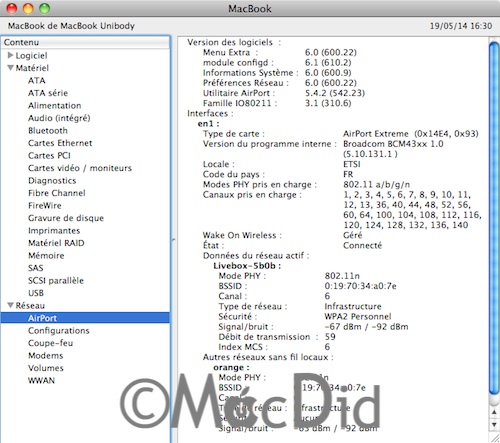Viewport: 500px width, 443px height.
Task: Click the AirPort Extreme card type value
Action: 411,134
